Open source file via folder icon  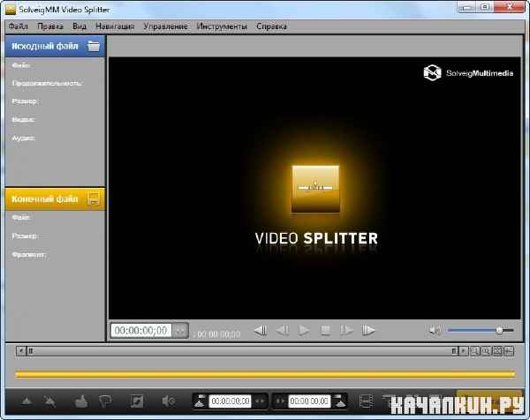94,46
